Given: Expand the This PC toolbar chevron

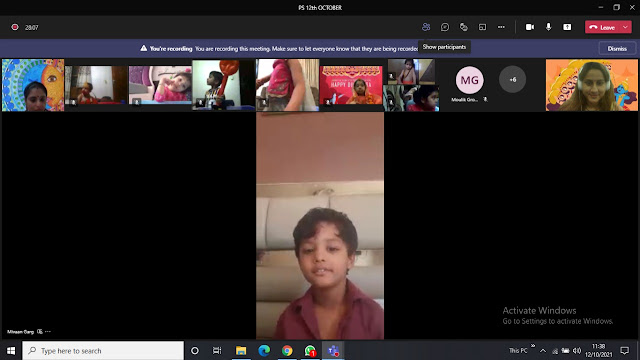Looking at the screenshot, I should pos(533,346).
